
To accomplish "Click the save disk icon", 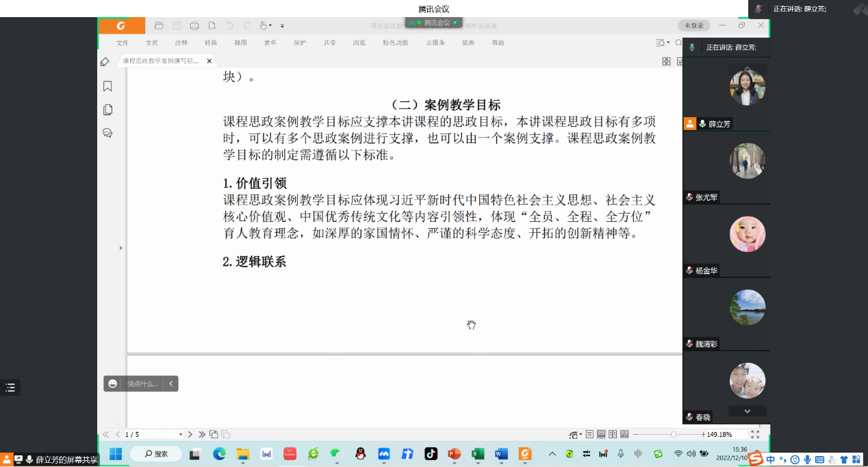I will tap(177, 26).
